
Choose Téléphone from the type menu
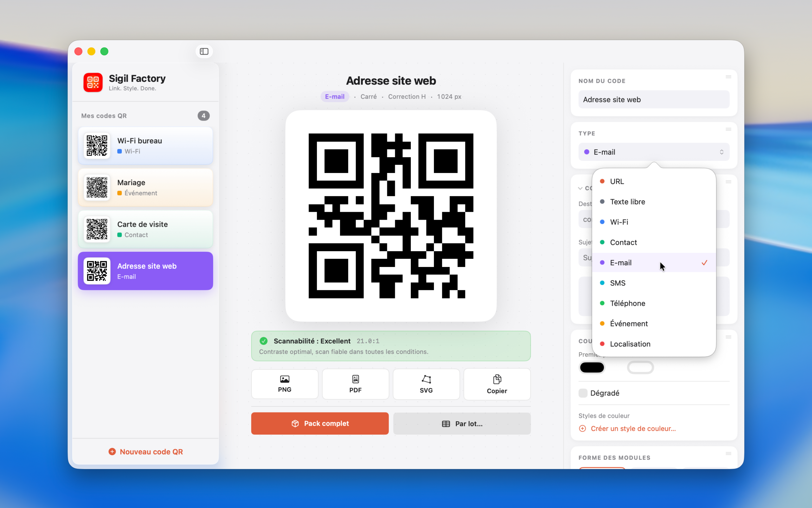coord(654,304)
